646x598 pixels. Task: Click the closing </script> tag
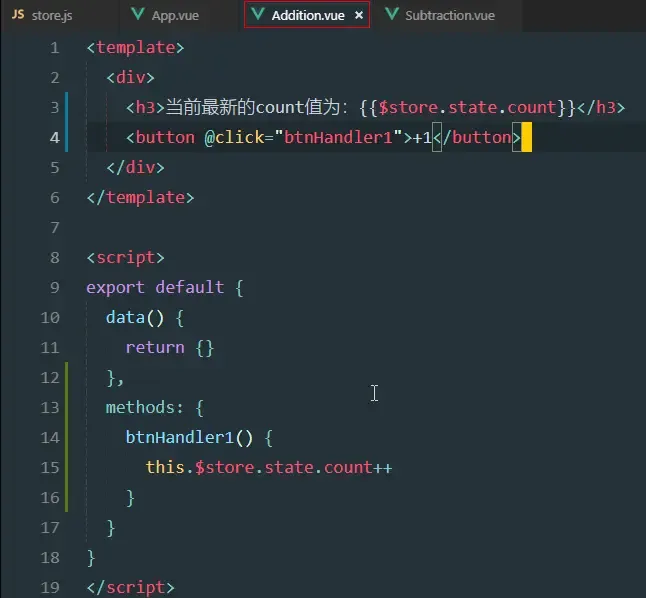point(130,587)
